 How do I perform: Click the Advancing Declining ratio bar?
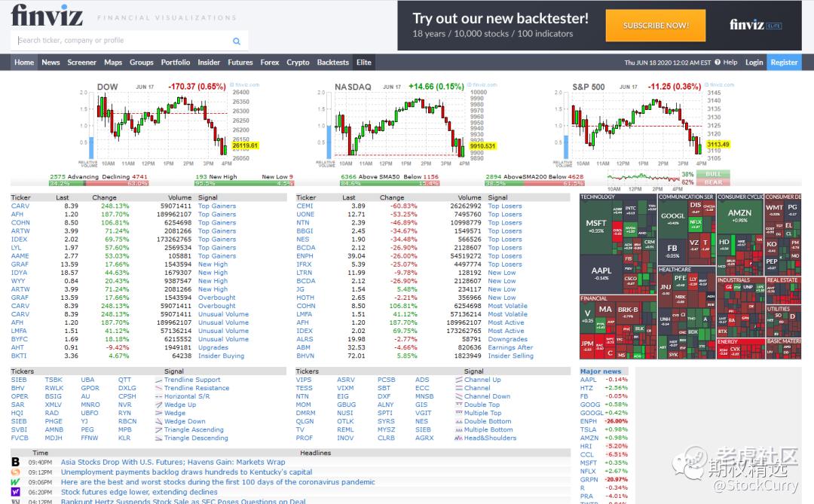(x=99, y=183)
